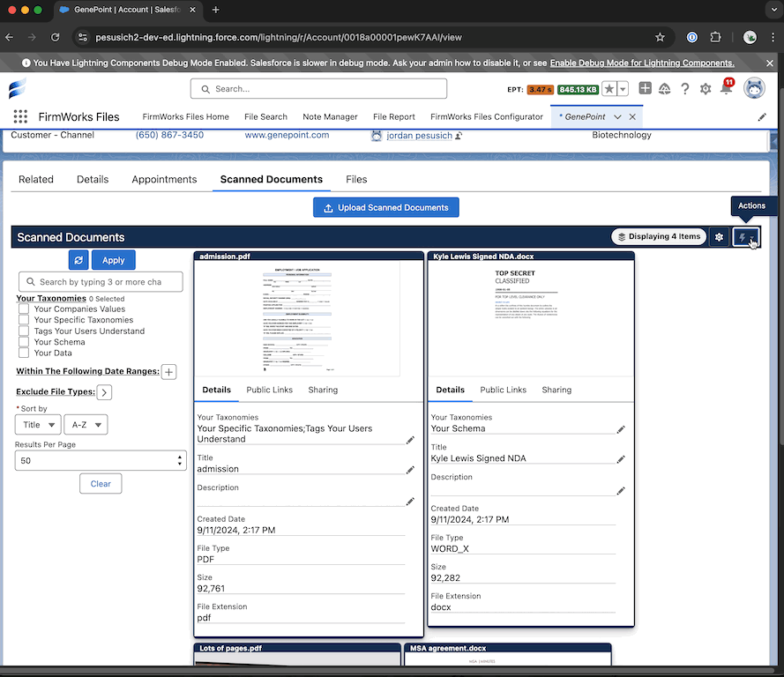
Task: Open the favorites list dropdown arrow
Action: 623,89
